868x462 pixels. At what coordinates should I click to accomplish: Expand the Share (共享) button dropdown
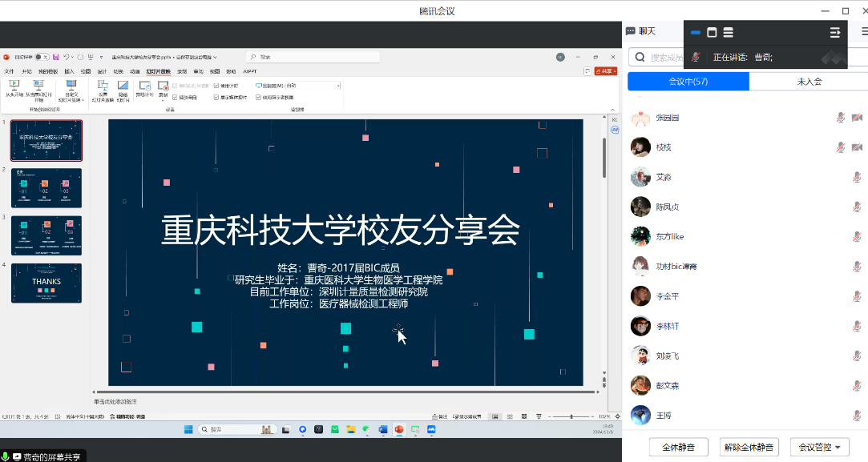click(x=615, y=71)
